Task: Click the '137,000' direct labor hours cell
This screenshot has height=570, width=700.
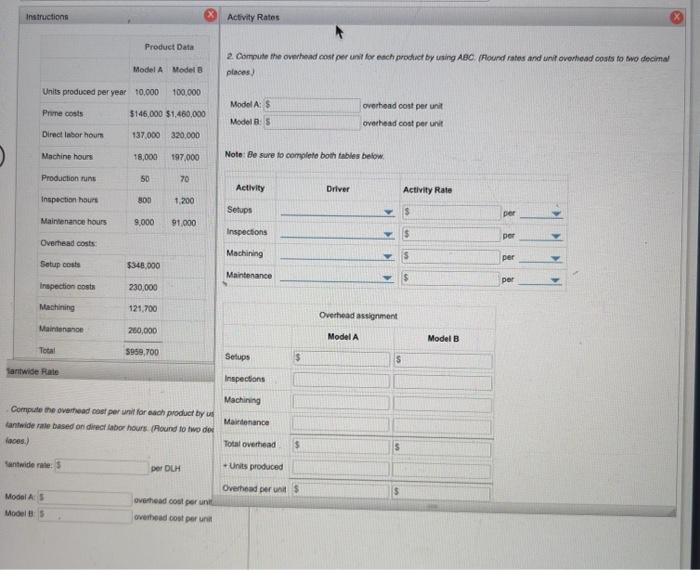Action: pyautogui.click(x=146, y=135)
